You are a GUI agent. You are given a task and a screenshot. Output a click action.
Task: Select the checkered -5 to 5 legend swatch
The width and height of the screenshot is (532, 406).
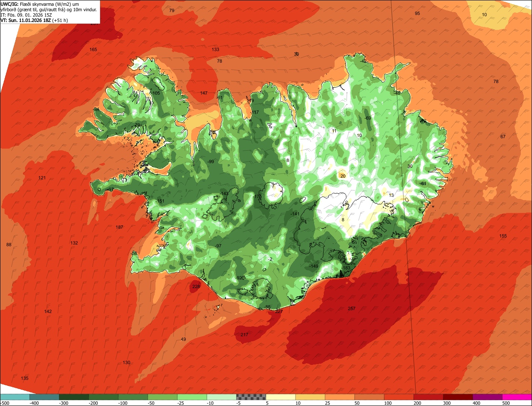[251, 397]
